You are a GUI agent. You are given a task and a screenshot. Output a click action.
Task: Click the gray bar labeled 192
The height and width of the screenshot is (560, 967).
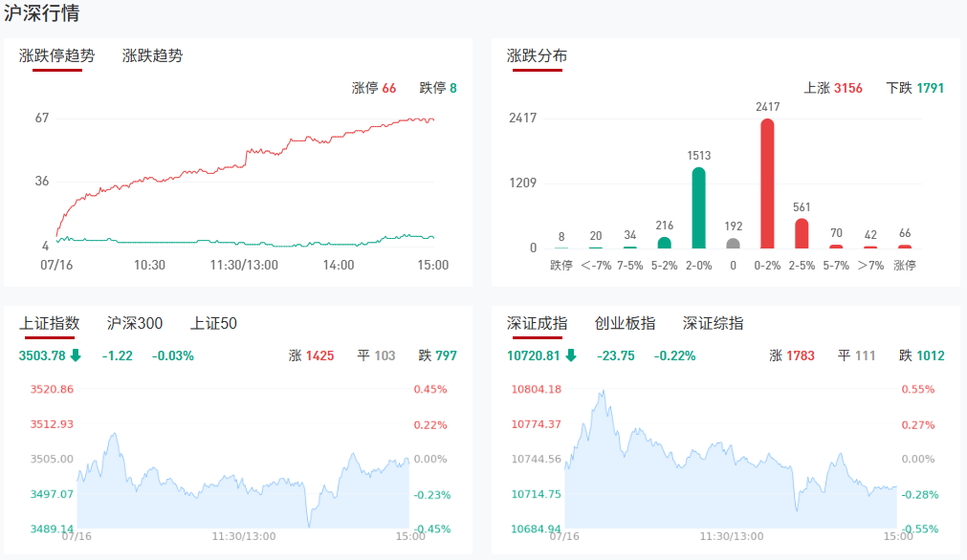pyautogui.click(x=733, y=243)
